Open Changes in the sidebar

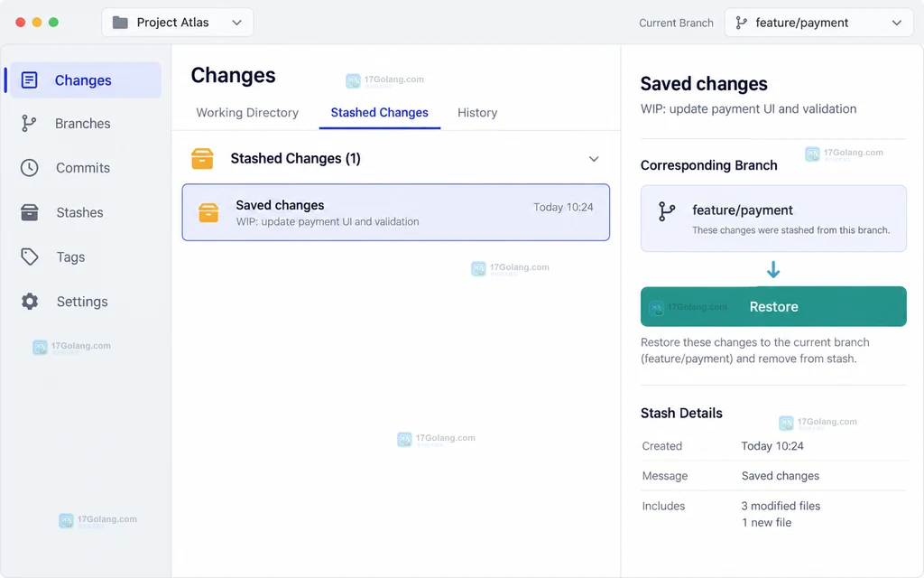click(x=86, y=80)
